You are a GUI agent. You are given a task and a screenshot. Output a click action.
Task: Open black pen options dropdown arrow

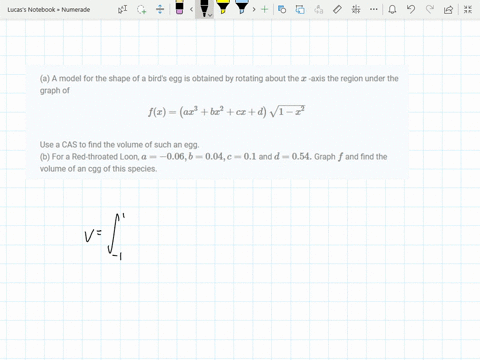210,15
